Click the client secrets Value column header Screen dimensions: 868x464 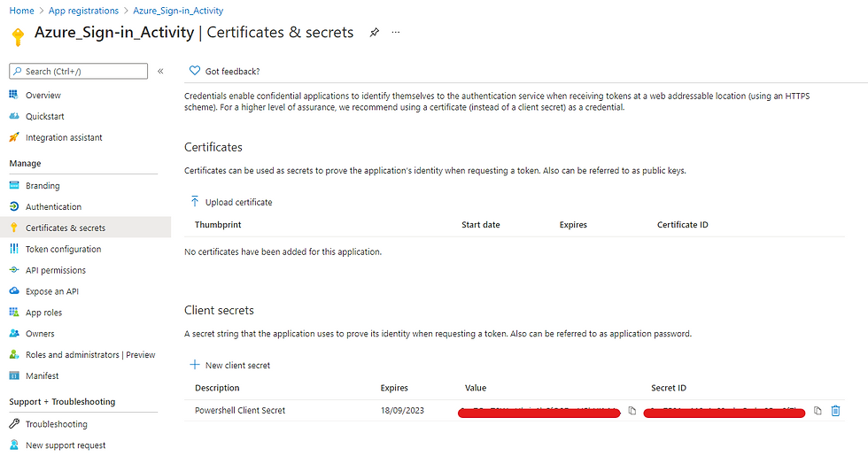point(476,388)
